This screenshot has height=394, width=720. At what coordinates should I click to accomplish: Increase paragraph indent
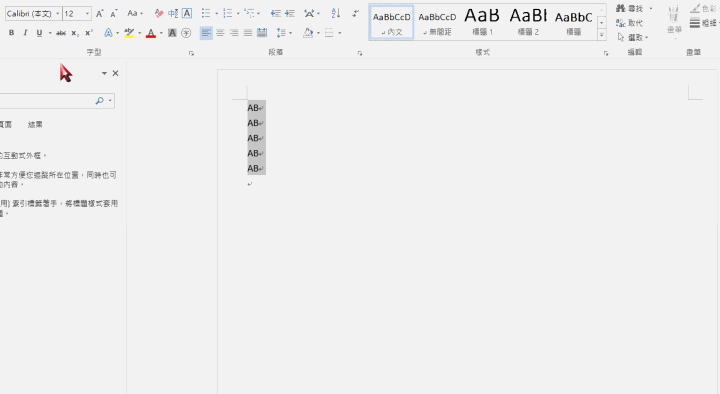[290, 14]
